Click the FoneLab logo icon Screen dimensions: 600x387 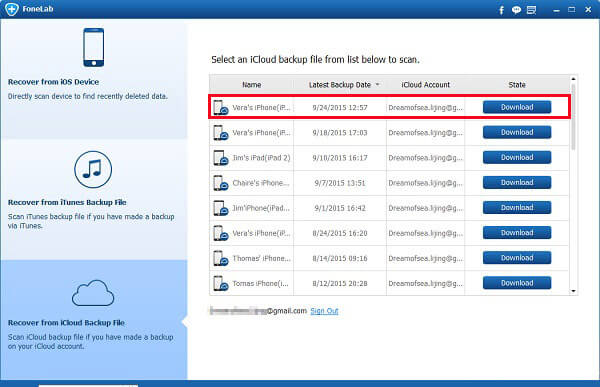pyautogui.click(x=12, y=9)
